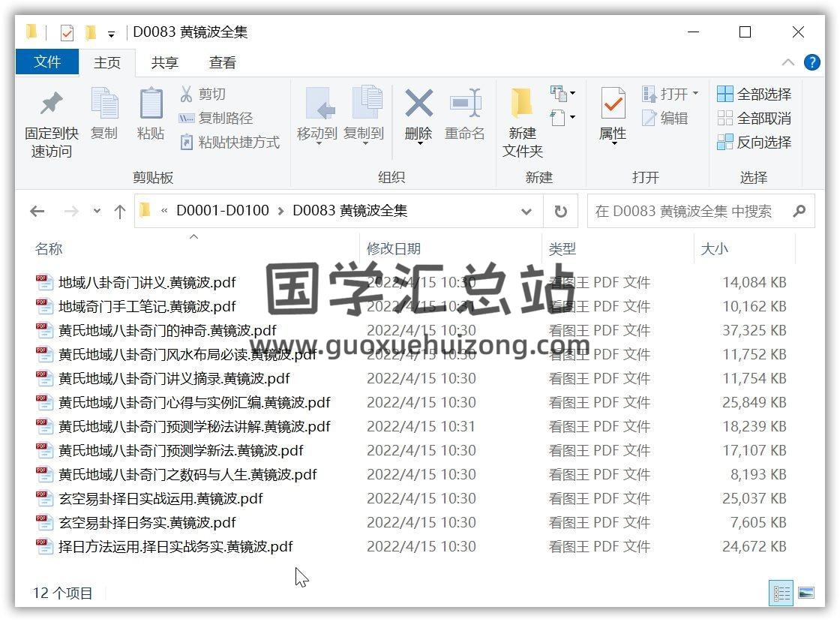
Task: Sort by 名称 column header
Action: pos(49,248)
